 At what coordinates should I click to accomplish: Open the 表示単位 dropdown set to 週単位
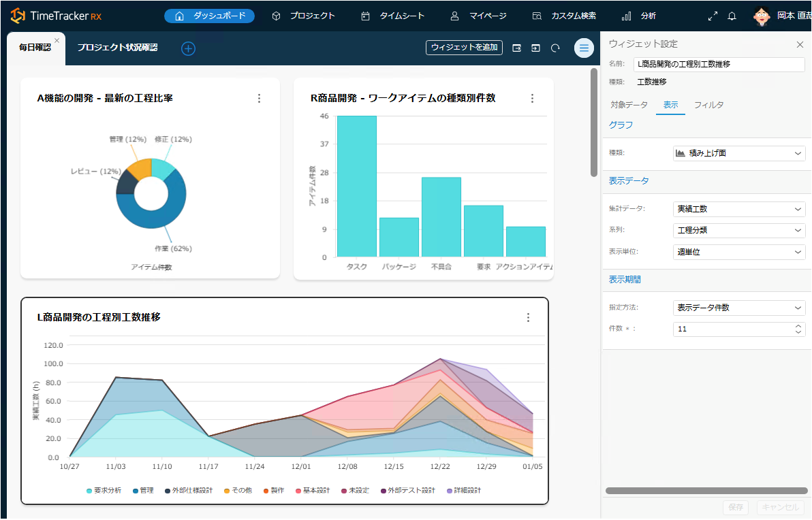(x=738, y=252)
